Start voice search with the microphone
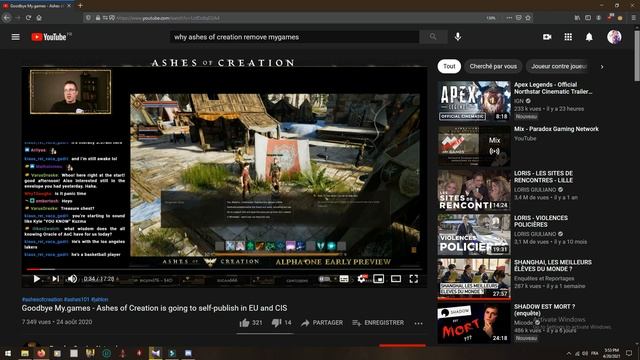Image resolution: width=640 pixels, height=360 pixels. pos(458,37)
